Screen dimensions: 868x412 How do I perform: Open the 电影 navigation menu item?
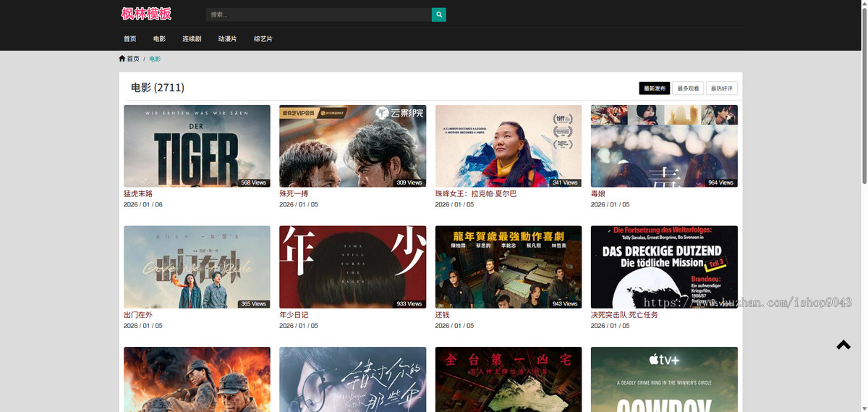coord(159,39)
